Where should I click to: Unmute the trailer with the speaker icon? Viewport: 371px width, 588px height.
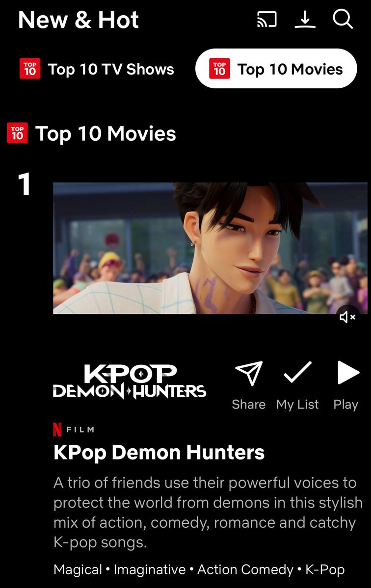[x=347, y=318]
